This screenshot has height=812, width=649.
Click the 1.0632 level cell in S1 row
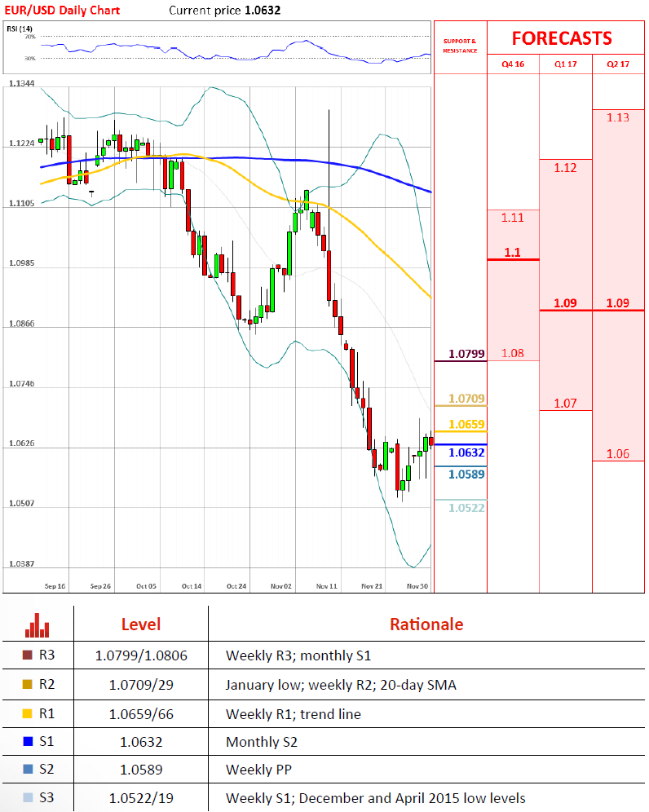(x=141, y=742)
